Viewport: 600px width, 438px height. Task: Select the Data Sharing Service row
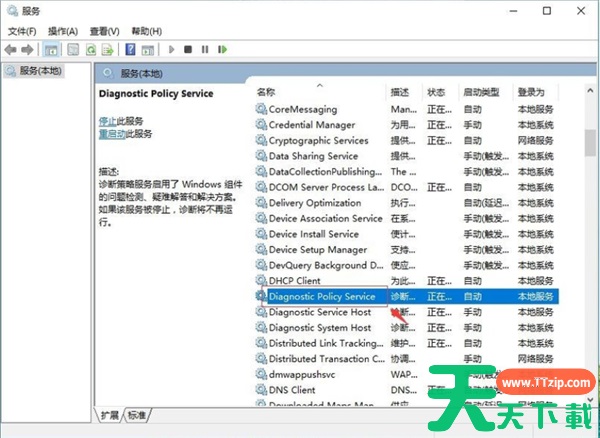(x=407, y=156)
